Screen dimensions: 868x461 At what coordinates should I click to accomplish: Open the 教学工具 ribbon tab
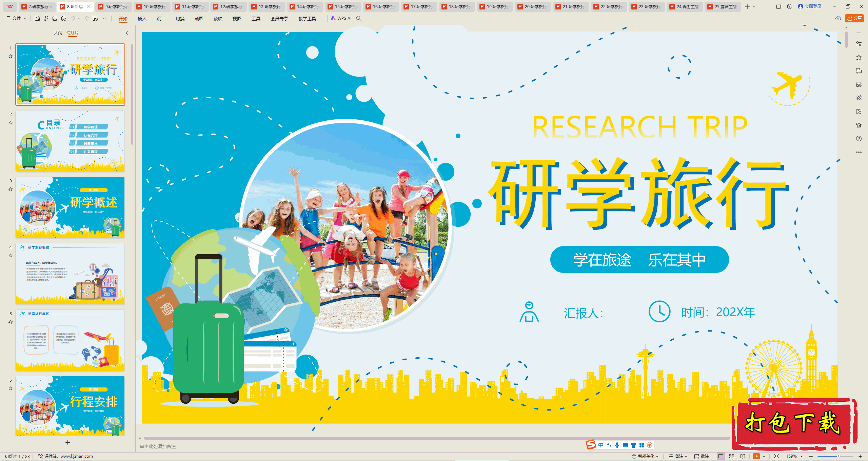coord(307,19)
